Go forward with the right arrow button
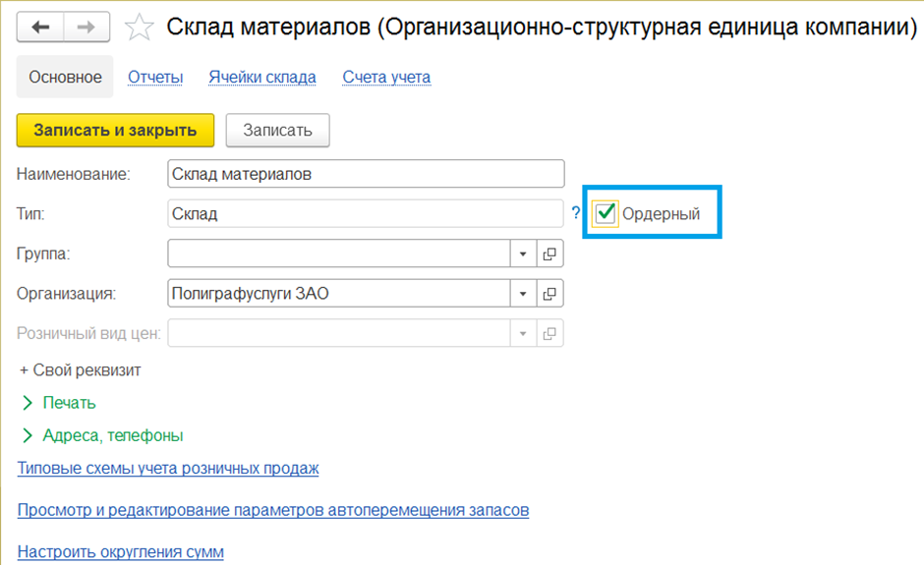 (x=87, y=28)
